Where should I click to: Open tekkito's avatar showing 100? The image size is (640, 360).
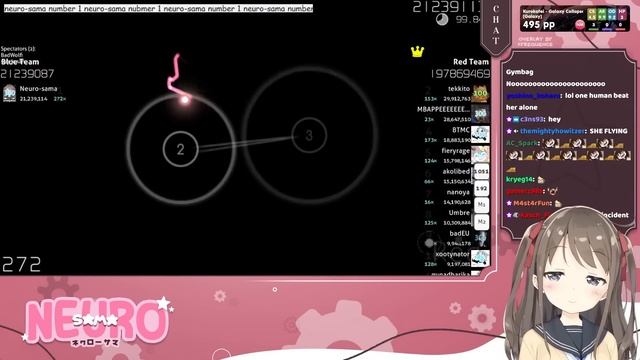pos(480,94)
